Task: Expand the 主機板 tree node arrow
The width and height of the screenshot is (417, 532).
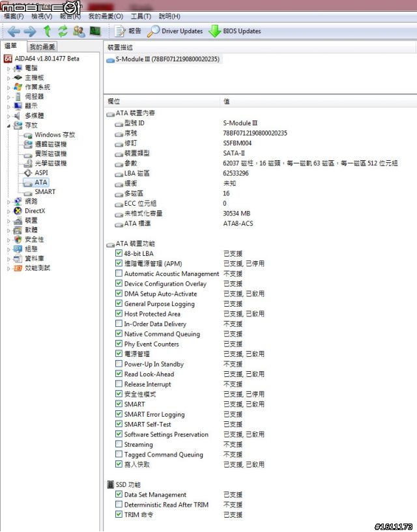Action: 9,78
